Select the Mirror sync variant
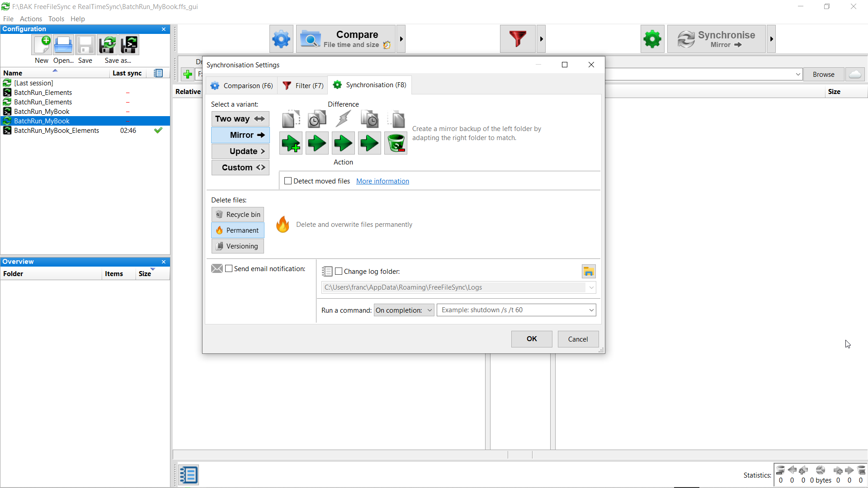This screenshot has height=488, width=868. pyautogui.click(x=240, y=135)
